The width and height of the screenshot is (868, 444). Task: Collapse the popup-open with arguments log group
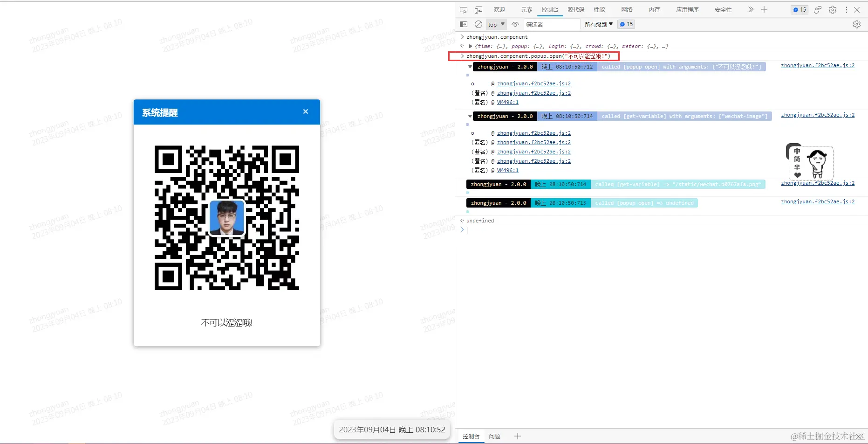coord(470,67)
